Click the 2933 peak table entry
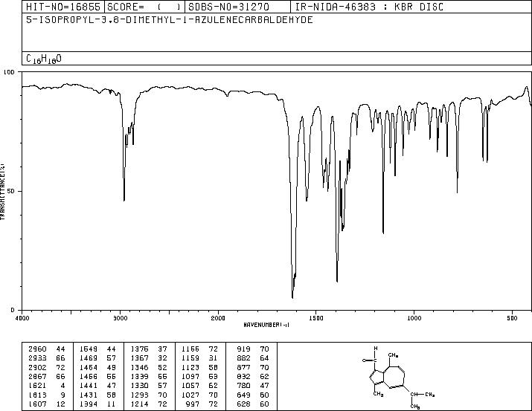Image resolution: width=532 pixels, height=411 pixels. pos(47,358)
